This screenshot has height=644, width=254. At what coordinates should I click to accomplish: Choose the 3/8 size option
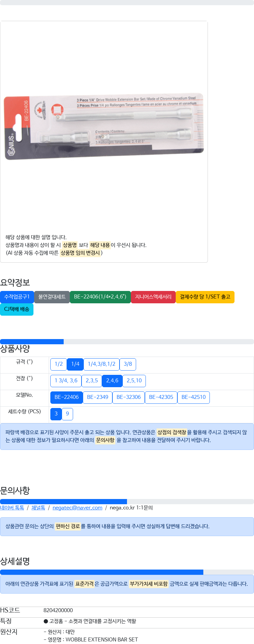point(128,364)
